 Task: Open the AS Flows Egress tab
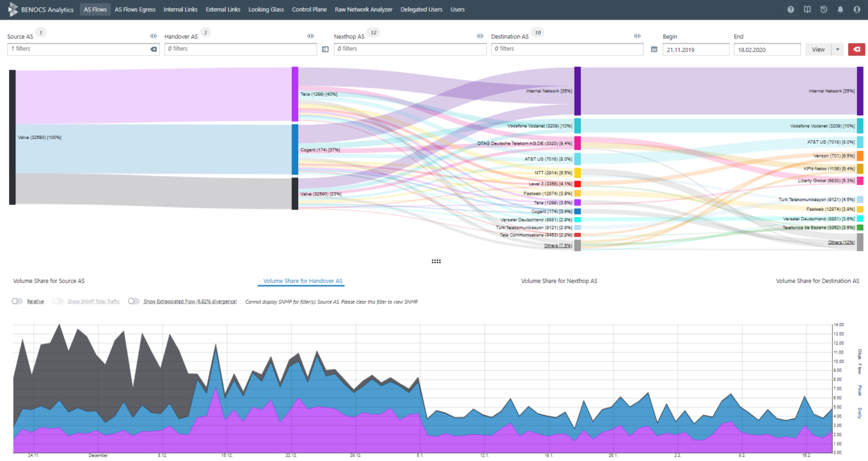coord(134,9)
